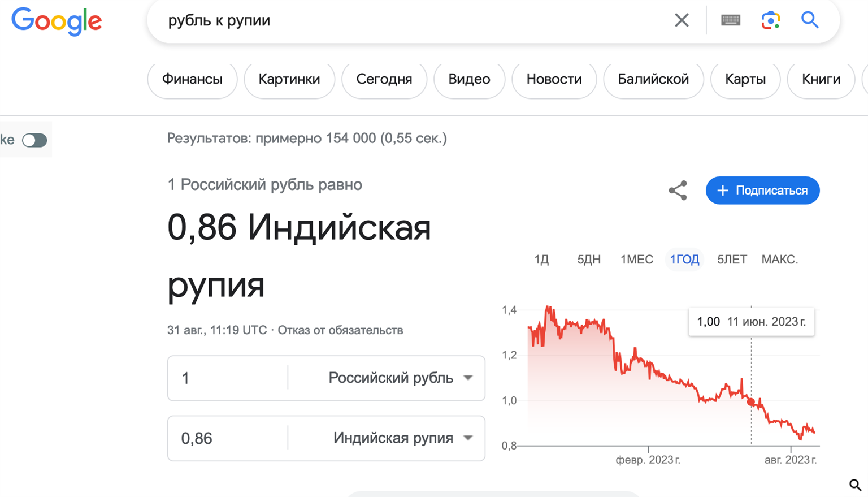Viewport: 868px width, 497px height.
Task: Focus the rupee amount field showing 0,86
Action: 228,438
